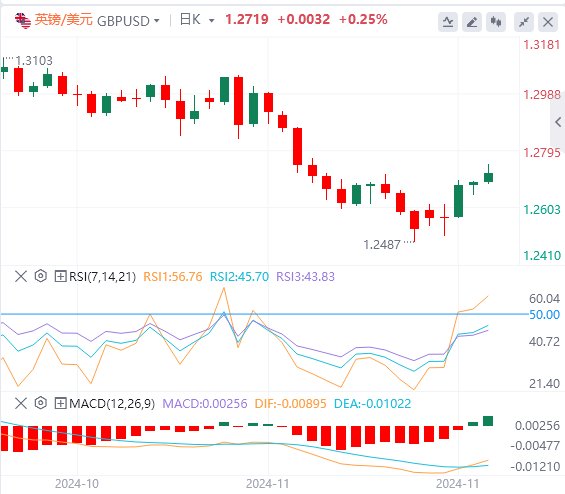The width and height of the screenshot is (565, 494).
Task: Click the 2024-10 date on time axis
Action: [x=77, y=484]
